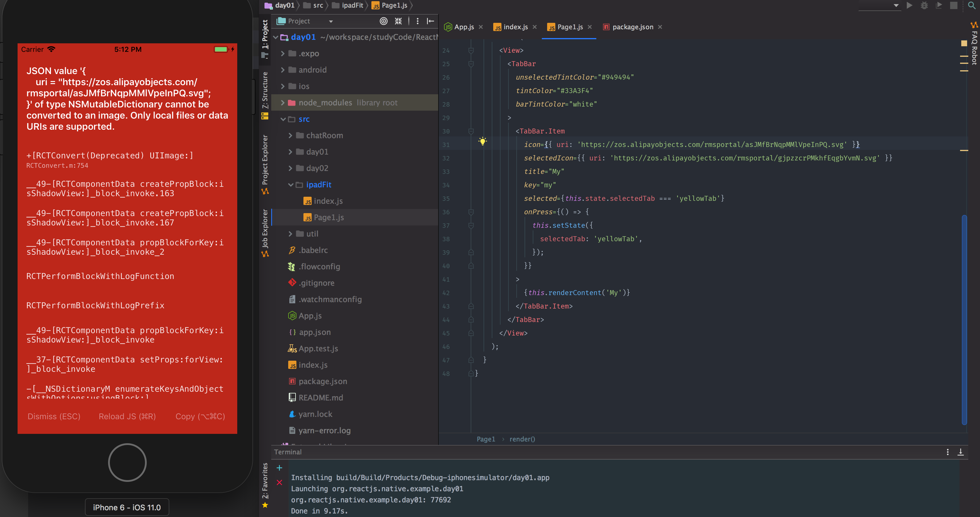980x517 pixels.
Task: Dismiss the red error screen
Action: click(x=54, y=416)
